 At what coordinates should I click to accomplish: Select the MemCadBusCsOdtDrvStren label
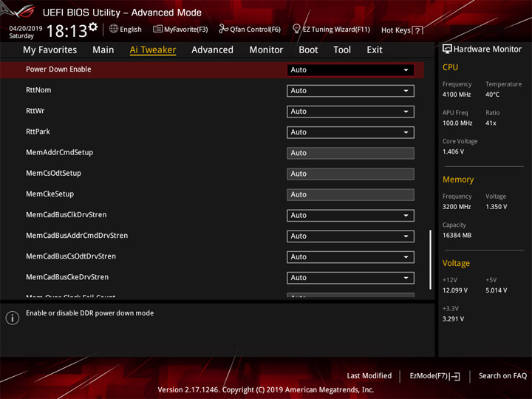point(71,256)
